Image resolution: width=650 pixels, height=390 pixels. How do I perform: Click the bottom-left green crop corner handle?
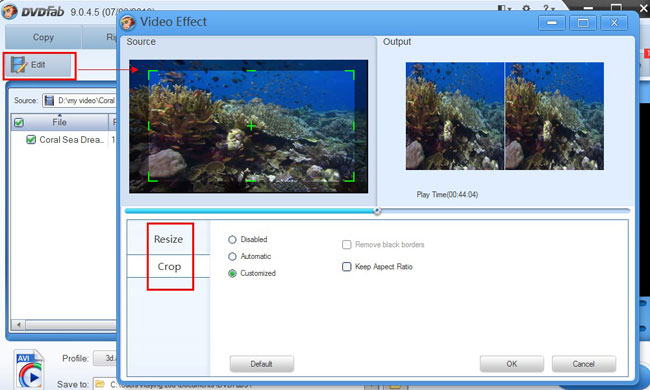(x=153, y=177)
